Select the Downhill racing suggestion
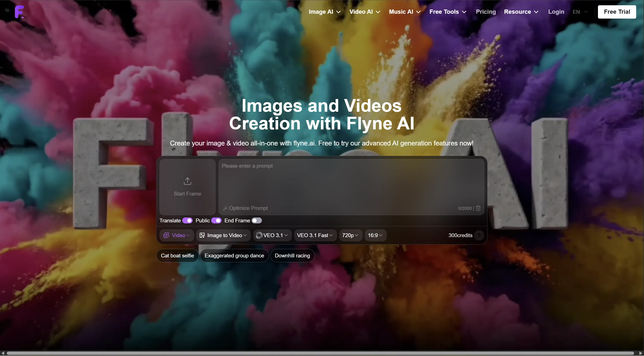Viewport: 644px width, 356px height. (x=292, y=255)
